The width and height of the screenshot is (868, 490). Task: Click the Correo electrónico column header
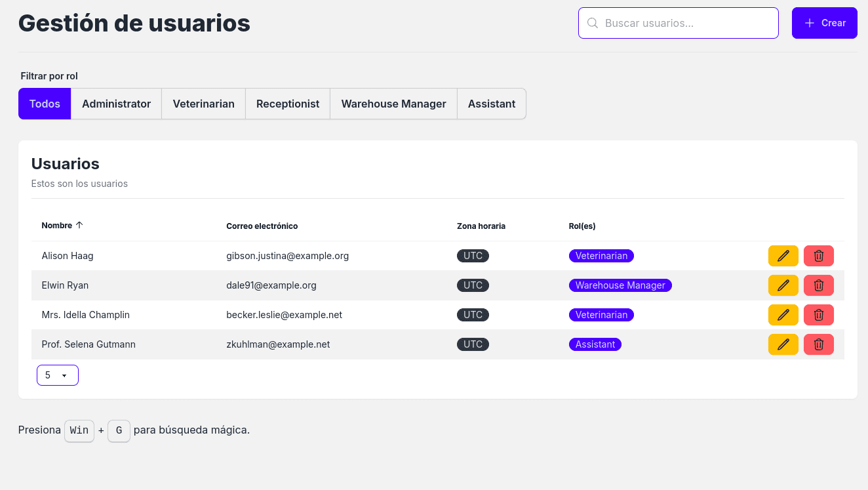click(x=262, y=226)
